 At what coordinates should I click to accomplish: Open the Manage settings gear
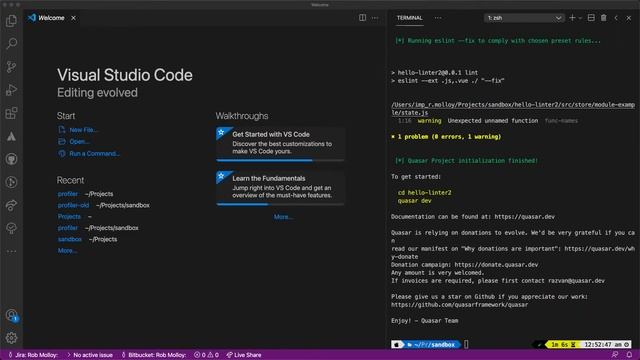[11, 338]
